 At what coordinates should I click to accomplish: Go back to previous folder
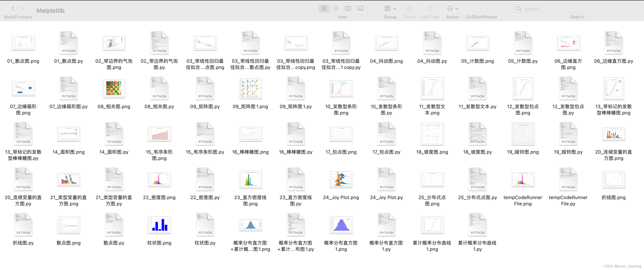(x=13, y=8)
